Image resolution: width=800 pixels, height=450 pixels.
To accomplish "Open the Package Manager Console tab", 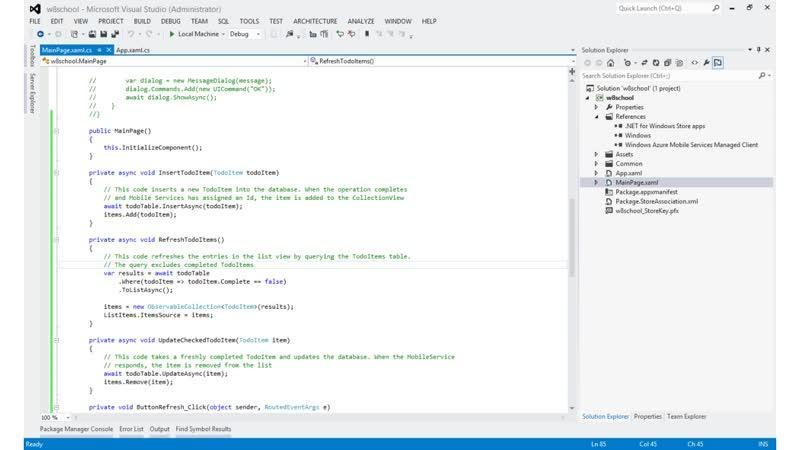I will coord(75,429).
